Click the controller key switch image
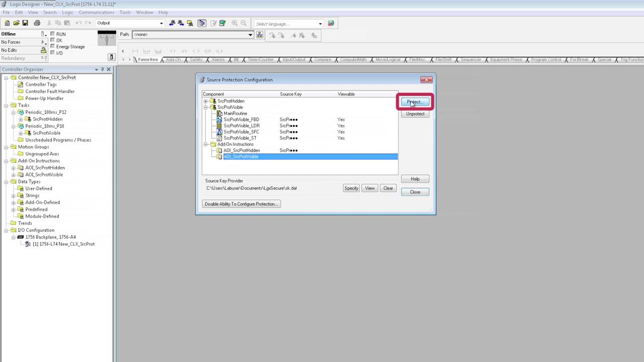 107,39
